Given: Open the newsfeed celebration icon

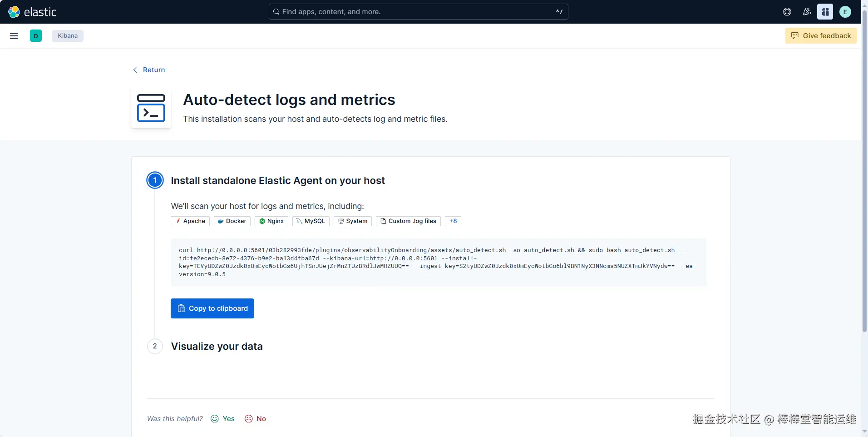Looking at the screenshot, I should point(807,12).
